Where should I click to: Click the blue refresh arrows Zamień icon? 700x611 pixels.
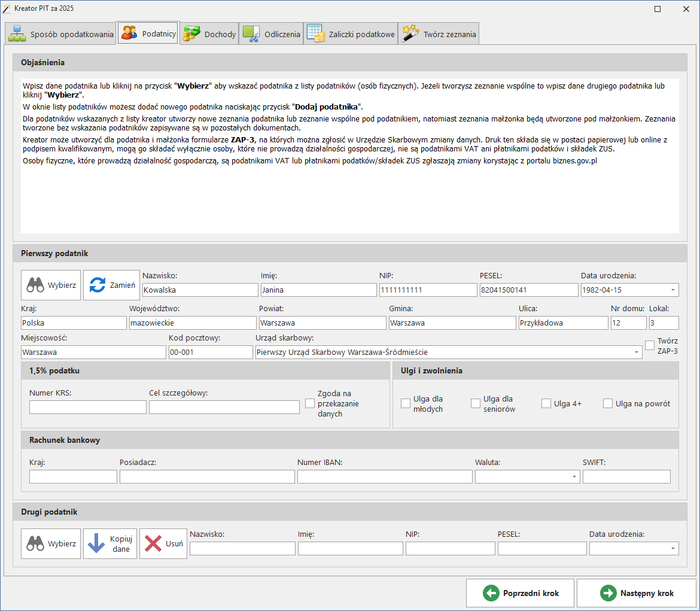click(x=98, y=285)
